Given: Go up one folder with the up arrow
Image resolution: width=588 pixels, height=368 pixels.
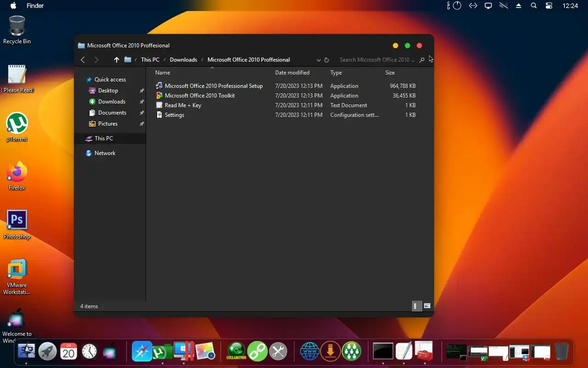Looking at the screenshot, I should pos(116,60).
